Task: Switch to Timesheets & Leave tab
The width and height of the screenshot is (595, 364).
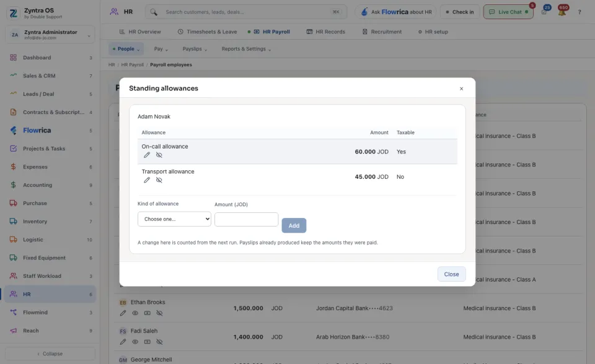Action: (x=207, y=32)
